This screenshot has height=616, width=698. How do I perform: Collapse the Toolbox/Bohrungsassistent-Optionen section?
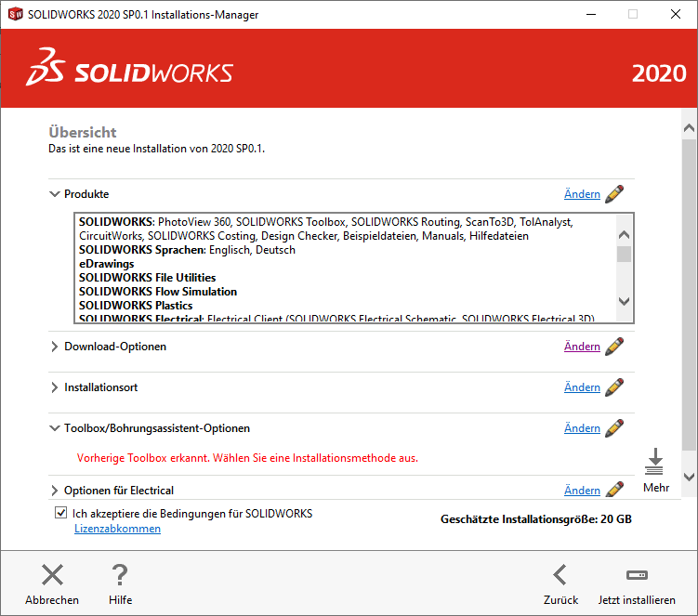point(54,428)
